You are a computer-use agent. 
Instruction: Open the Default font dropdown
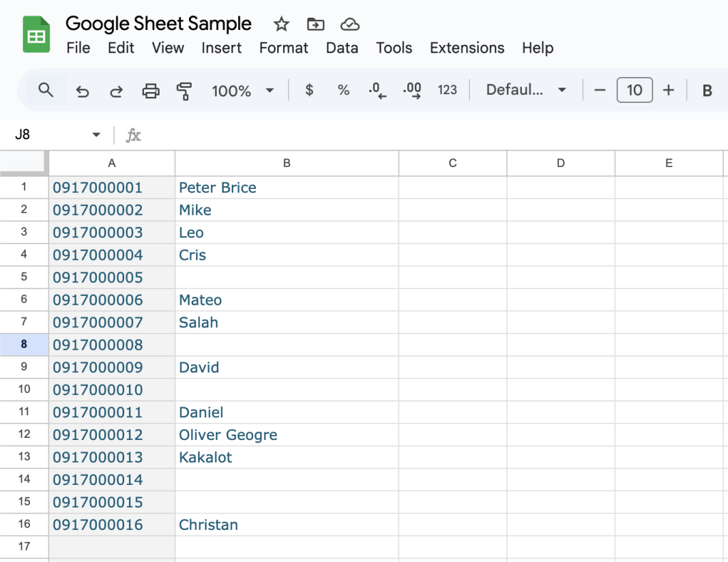click(526, 90)
